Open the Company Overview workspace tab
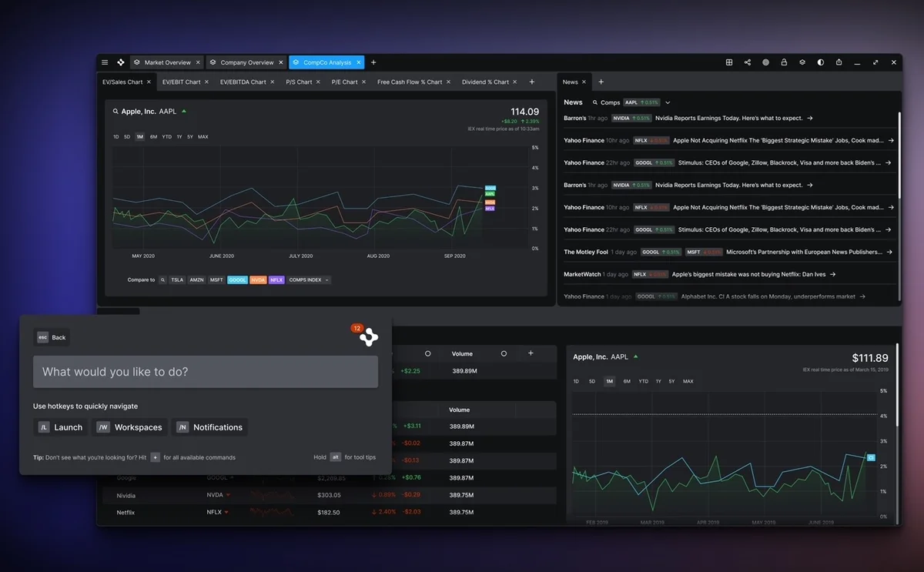The height and width of the screenshot is (572, 924). [246, 62]
